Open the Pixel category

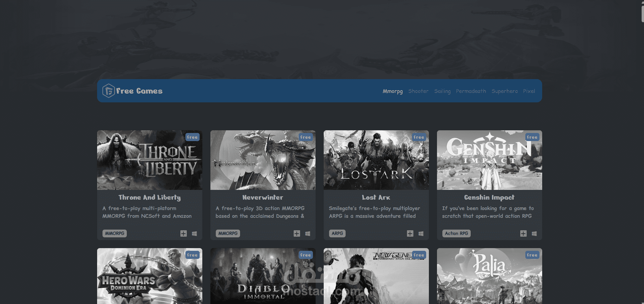529,91
